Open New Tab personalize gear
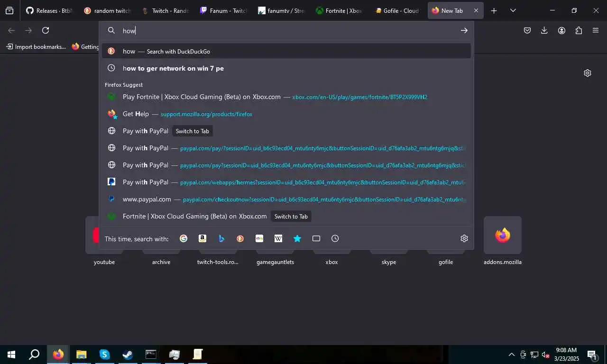 coord(588,73)
